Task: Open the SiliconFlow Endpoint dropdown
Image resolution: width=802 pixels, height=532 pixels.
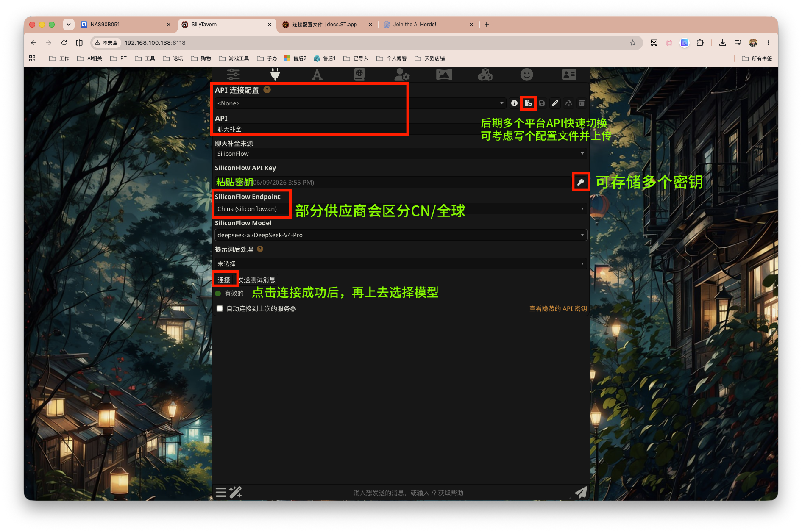Action: (x=401, y=208)
